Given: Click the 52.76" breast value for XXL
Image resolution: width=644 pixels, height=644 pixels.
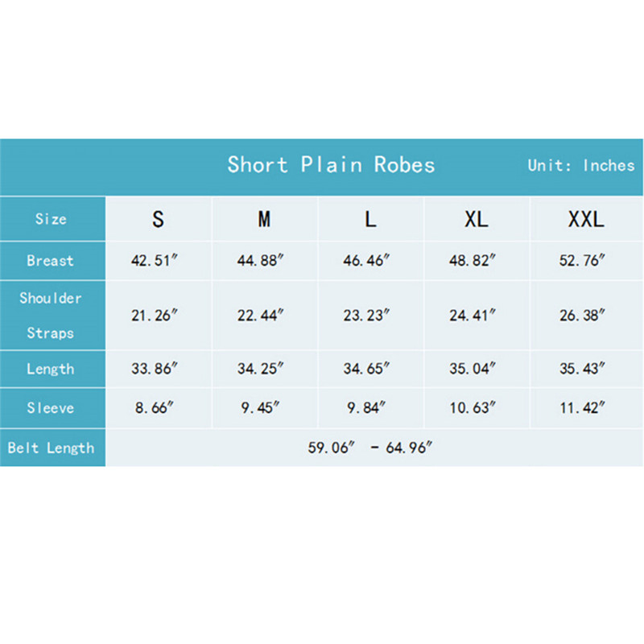Looking at the screenshot, I should pos(582,261).
